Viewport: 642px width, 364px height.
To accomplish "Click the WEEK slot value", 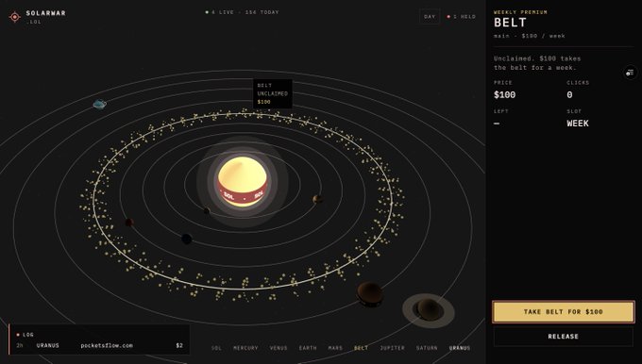I will coord(578,124).
